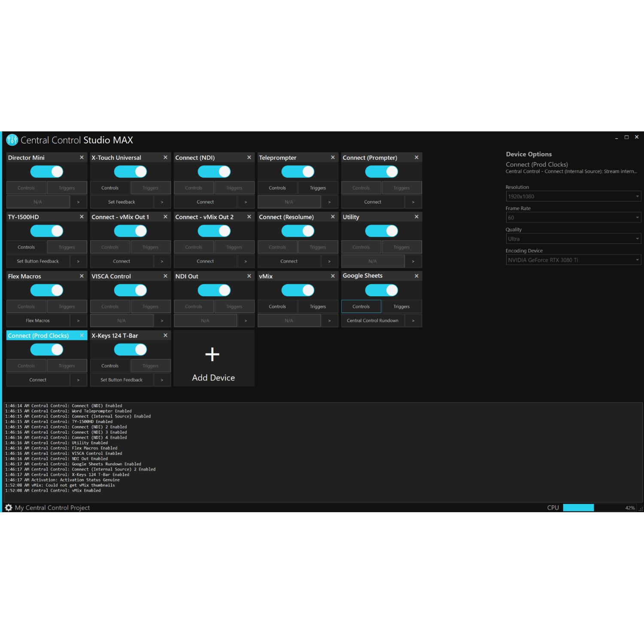
Task: Remove the TY-1500HD device
Action: [x=82, y=217]
